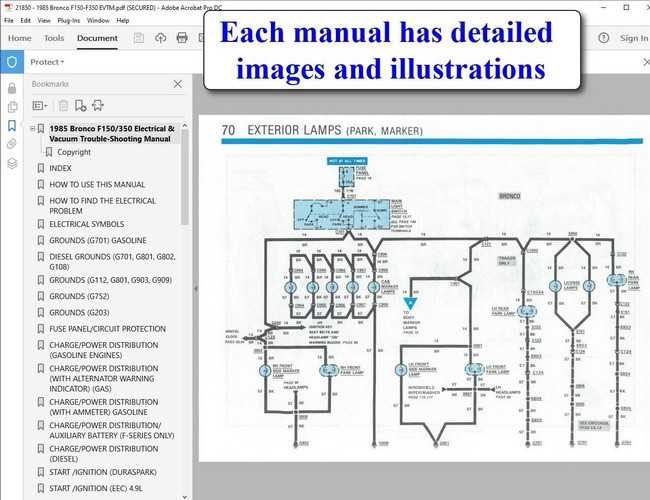Click the delete bookmark trash icon
Viewport: 650px width, 500px height.
tap(63, 106)
